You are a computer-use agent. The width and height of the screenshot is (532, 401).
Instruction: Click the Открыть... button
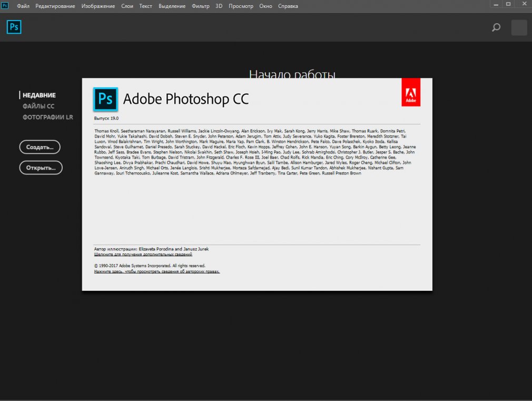(x=41, y=168)
